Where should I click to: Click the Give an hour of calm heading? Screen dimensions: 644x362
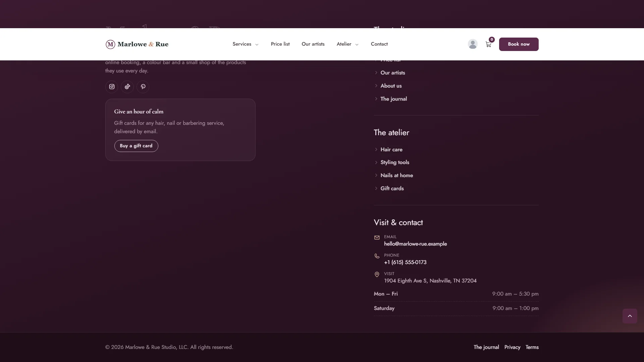139,112
